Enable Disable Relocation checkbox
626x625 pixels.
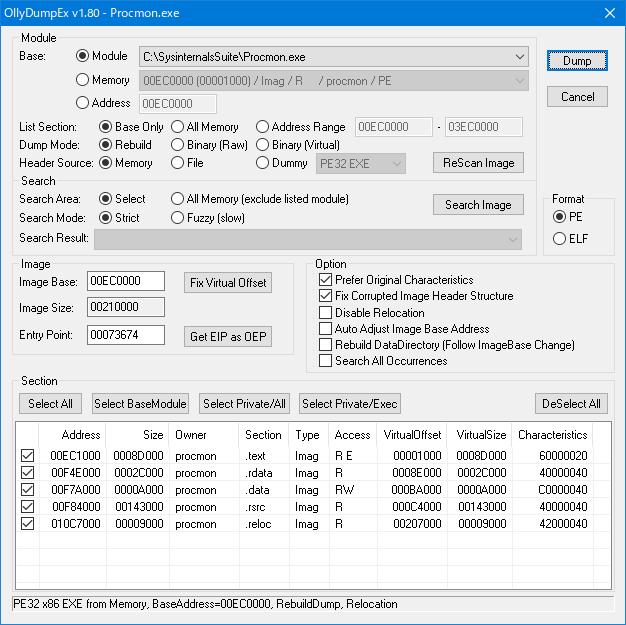click(x=325, y=312)
